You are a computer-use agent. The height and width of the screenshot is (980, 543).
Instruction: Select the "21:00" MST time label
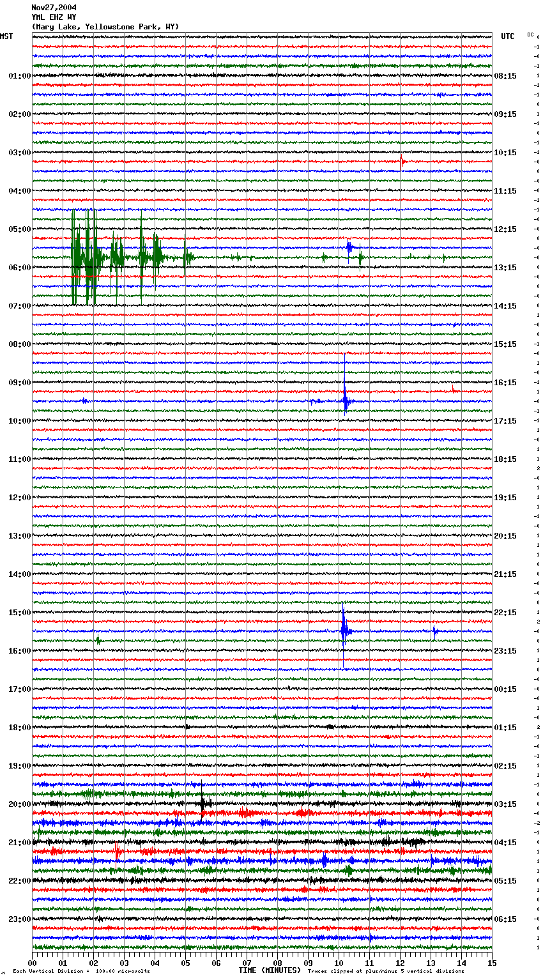click(19, 843)
